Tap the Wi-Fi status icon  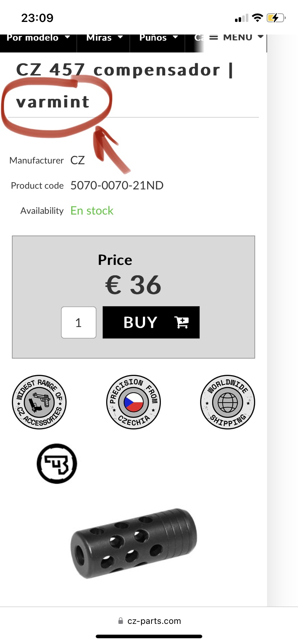click(x=257, y=18)
